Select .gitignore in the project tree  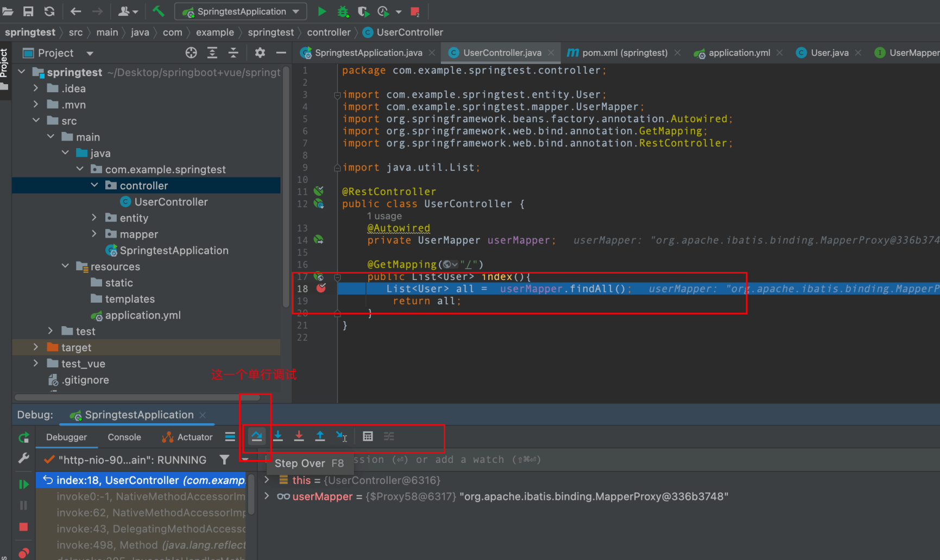(x=85, y=380)
